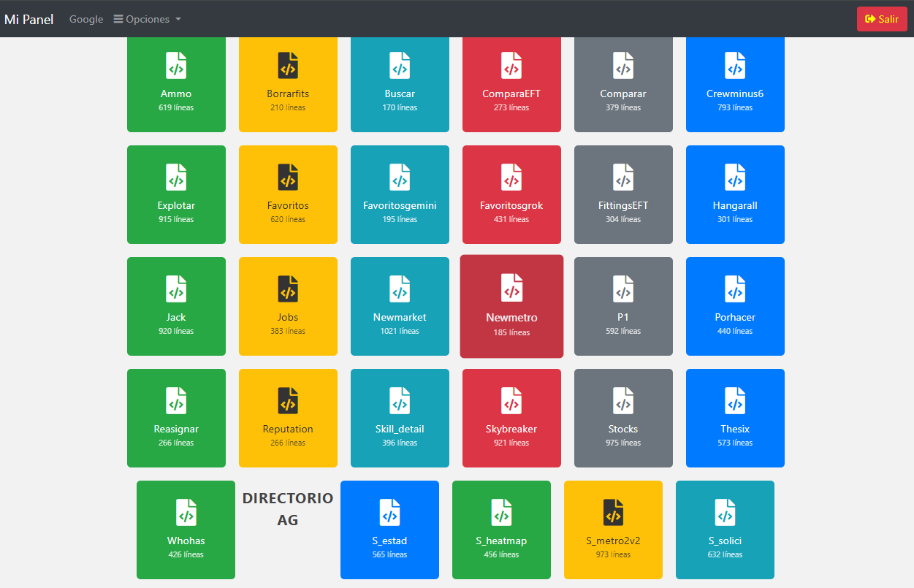Expand the Opciones dropdown menu
914x588 pixels.
coord(148,19)
